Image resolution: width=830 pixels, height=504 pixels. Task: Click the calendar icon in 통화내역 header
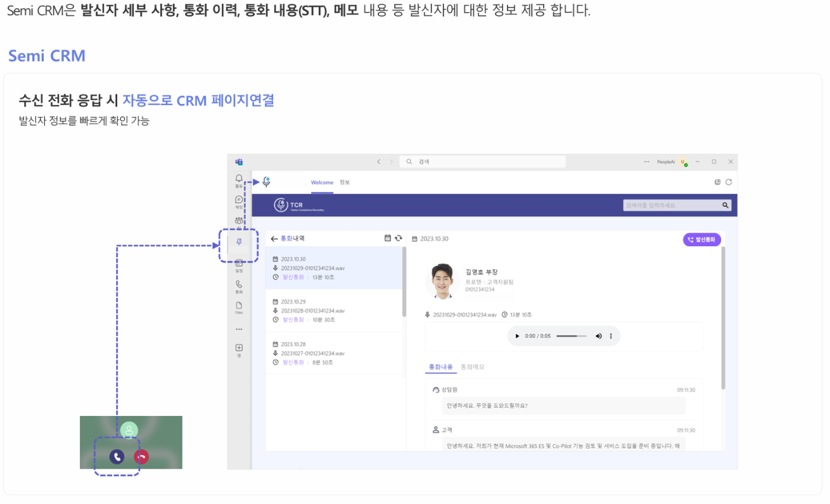[x=388, y=238]
